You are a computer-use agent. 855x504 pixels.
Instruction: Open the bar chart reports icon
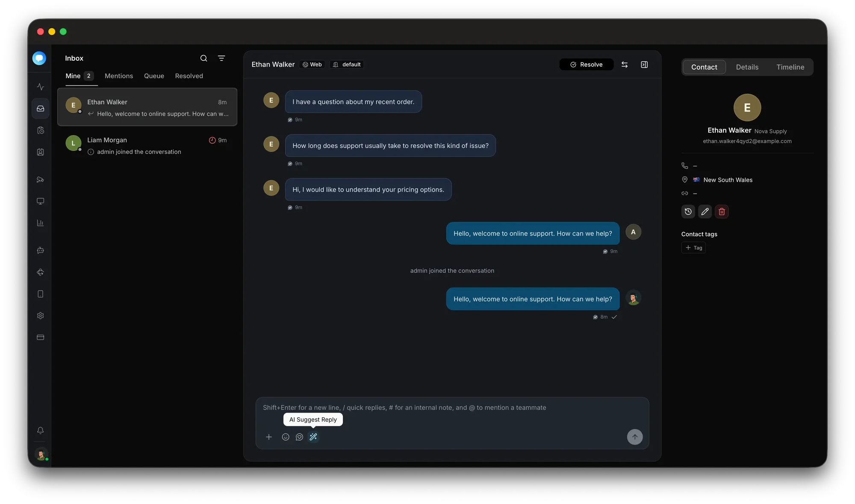pyautogui.click(x=41, y=223)
